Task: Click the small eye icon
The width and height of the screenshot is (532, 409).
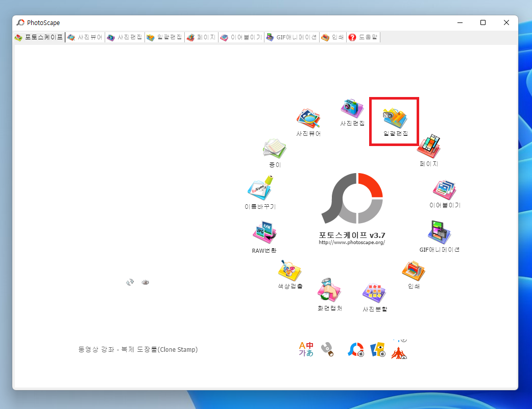Action: [x=145, y=282]
